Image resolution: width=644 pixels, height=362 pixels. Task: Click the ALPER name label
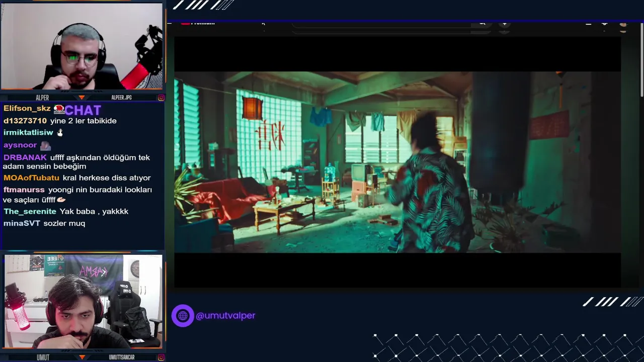point(42,98)
